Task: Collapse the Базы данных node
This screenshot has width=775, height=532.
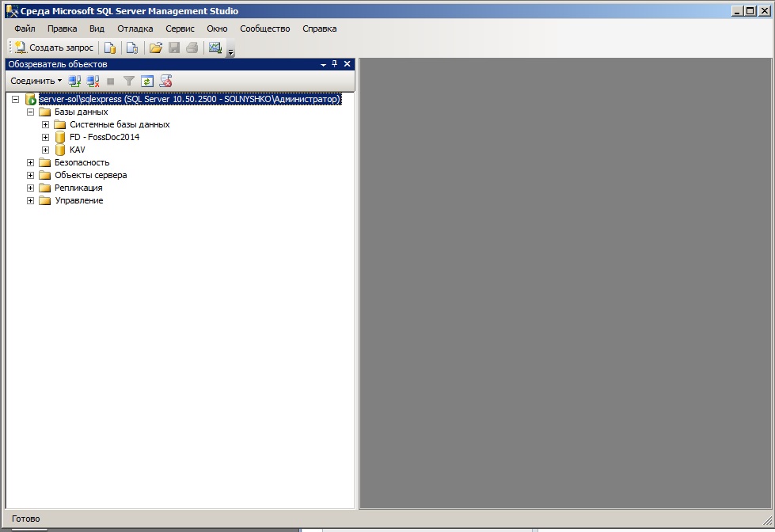Action: (x=31, y=112)
